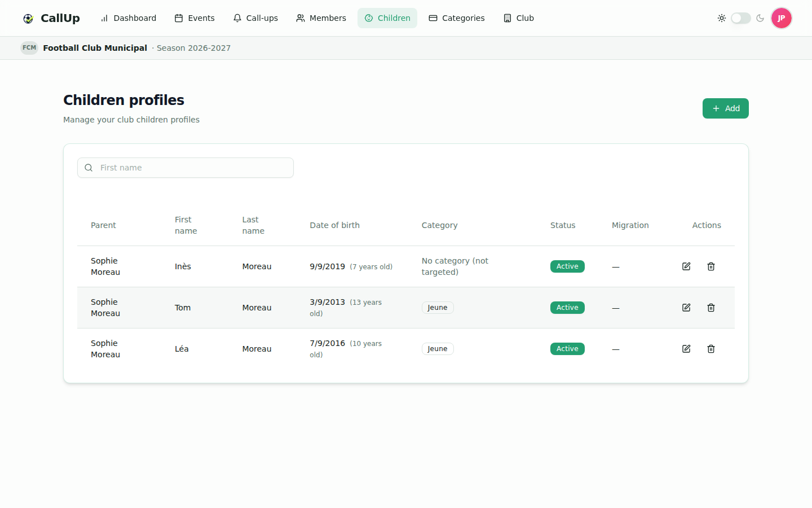
Task: Click the first name Inès cell
Action: [x=183, y=266]
